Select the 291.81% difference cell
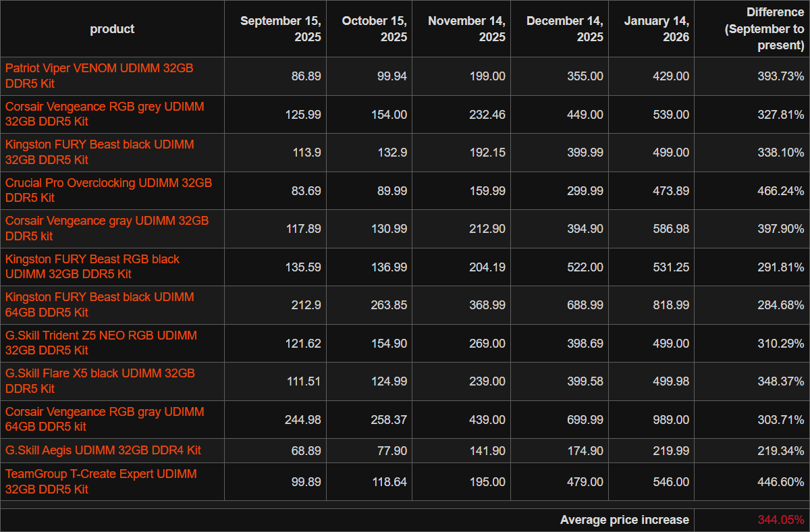 pyautogui.click(x=752, y=267)
